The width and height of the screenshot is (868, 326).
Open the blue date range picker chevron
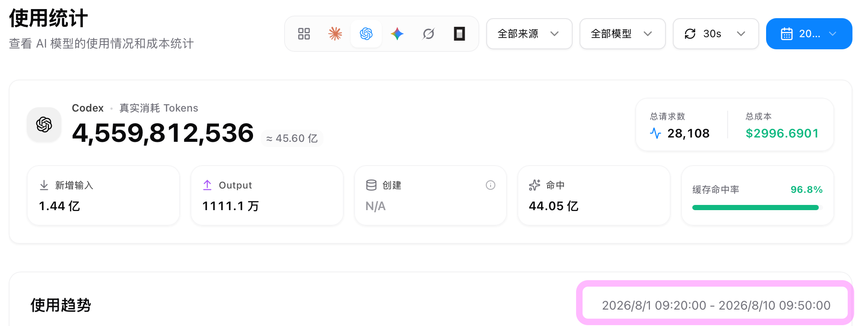(x=833, y=34)
